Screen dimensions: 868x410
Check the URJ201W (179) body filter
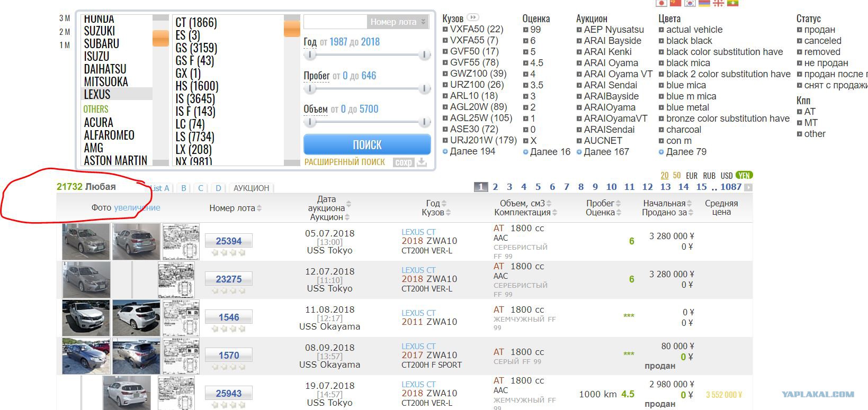tap(445, 141)
